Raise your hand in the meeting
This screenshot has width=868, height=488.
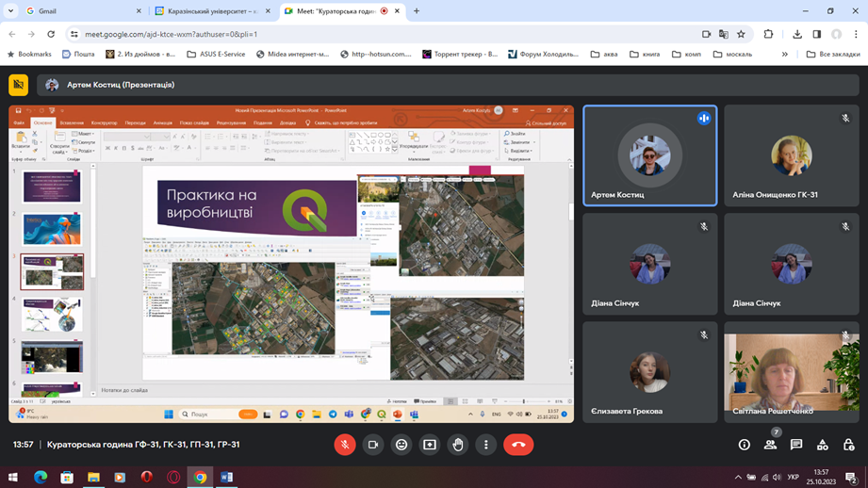[x=458, y=445]
